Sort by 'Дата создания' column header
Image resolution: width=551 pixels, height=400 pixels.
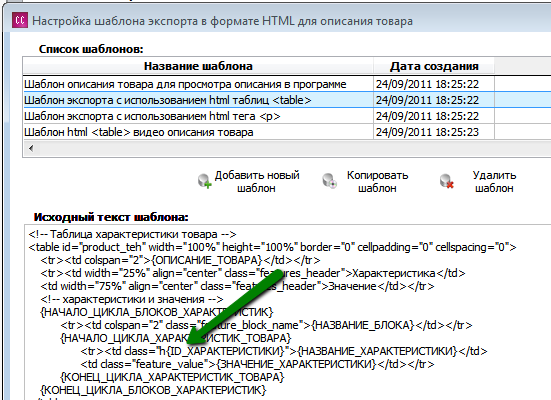(434, 66)
